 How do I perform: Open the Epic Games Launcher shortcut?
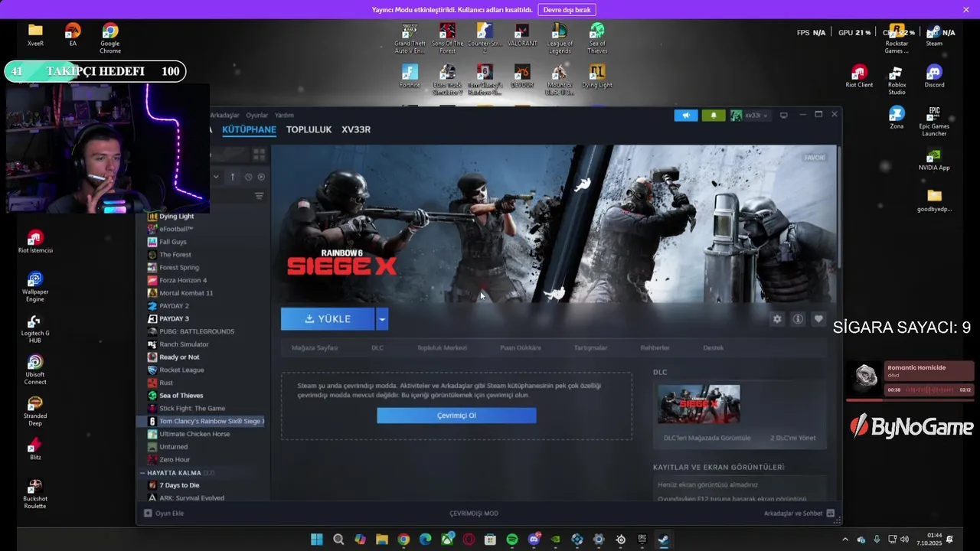point(934,122)
